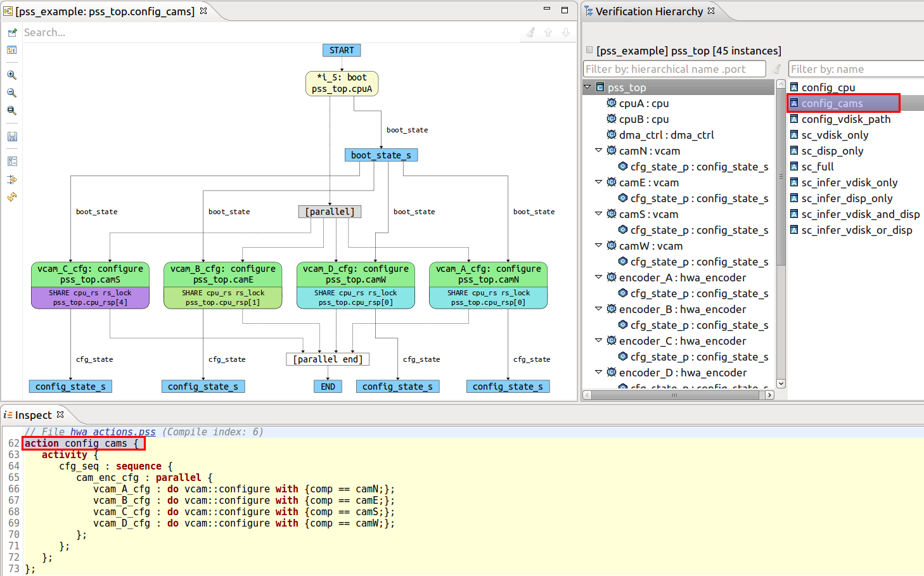Click the dma_ctrl instance icon

pos(612,134)
